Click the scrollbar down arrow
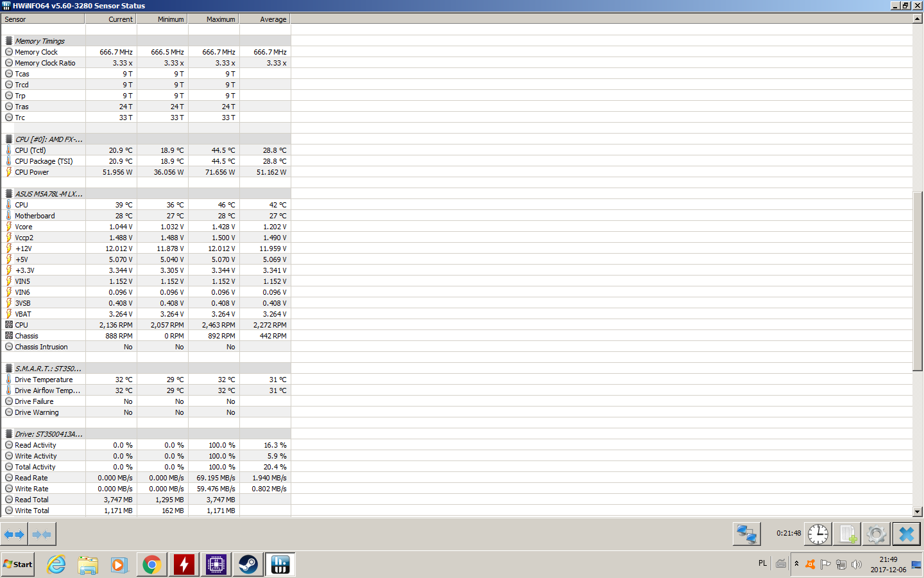Image resolution: width=924 pixels, height=578 pixels. pos(918,512)
